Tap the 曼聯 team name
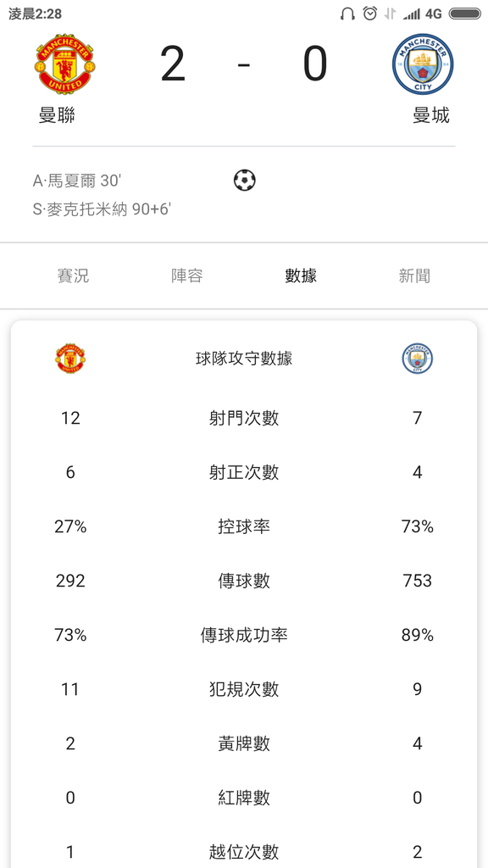 click(x=57, y=115)
